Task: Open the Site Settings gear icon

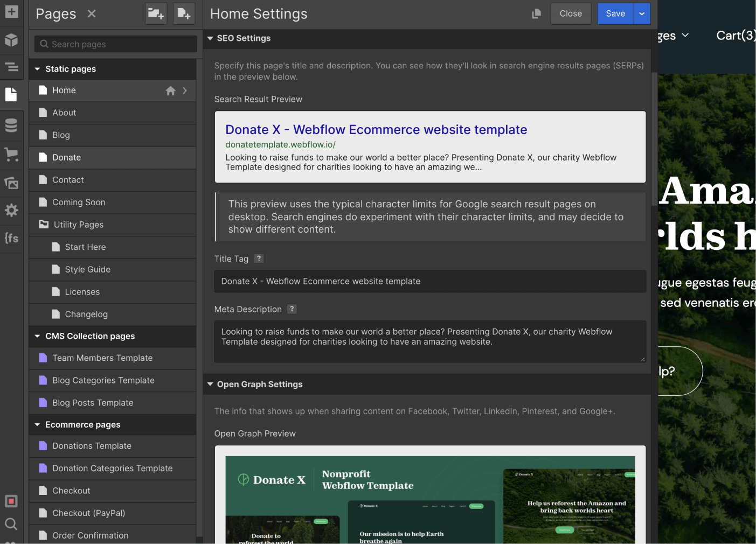Action: pyautogui.click(x=12, y=210)
